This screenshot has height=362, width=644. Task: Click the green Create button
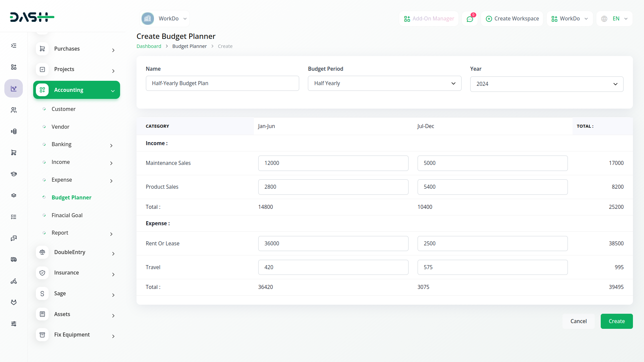616,321
